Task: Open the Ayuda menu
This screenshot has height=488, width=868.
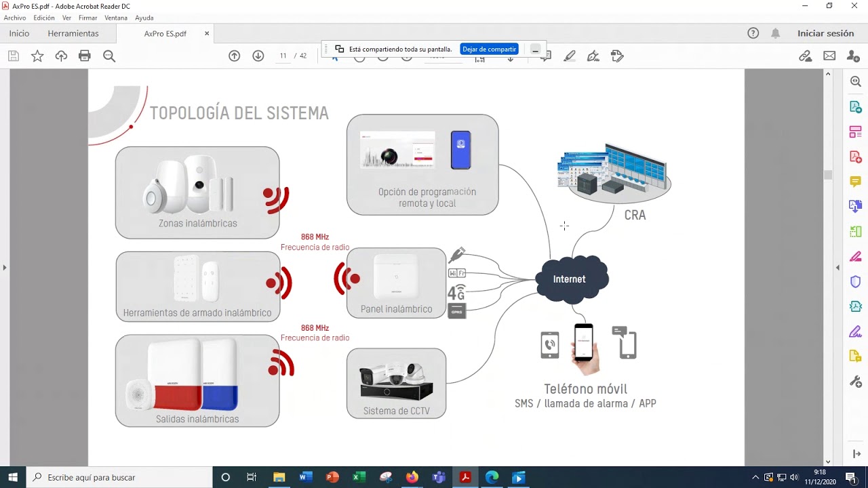Action: 144,18
